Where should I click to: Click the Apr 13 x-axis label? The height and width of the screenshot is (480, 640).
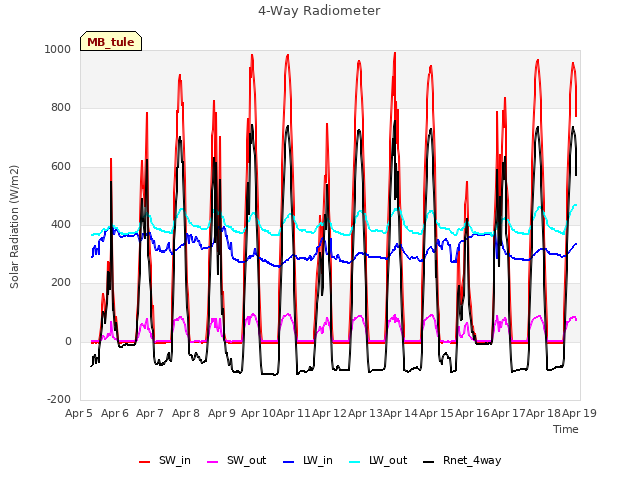click(x=365, y=413)
